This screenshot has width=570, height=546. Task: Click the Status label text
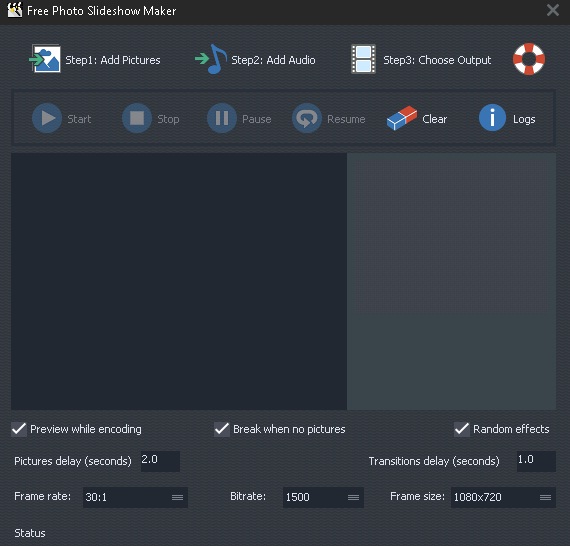30,533
